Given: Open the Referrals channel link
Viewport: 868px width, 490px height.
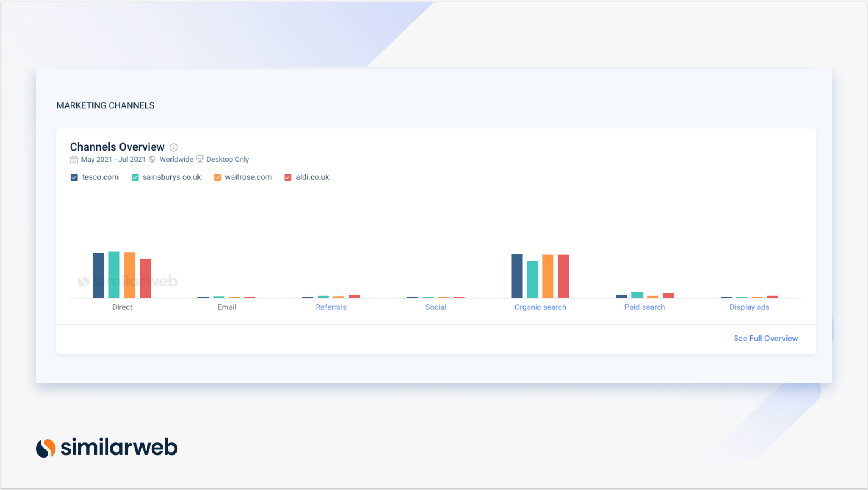Looking at the screenshot, I should [x=331, y=307].
